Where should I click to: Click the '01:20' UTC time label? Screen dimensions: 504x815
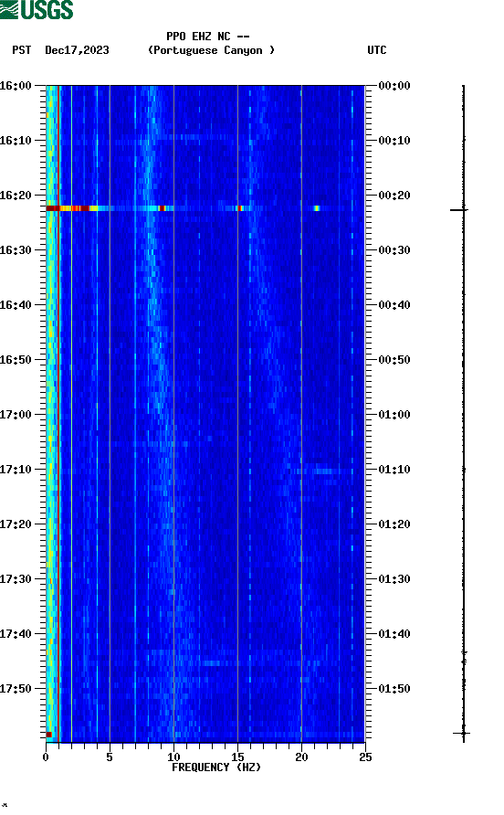tap(394, 524)
